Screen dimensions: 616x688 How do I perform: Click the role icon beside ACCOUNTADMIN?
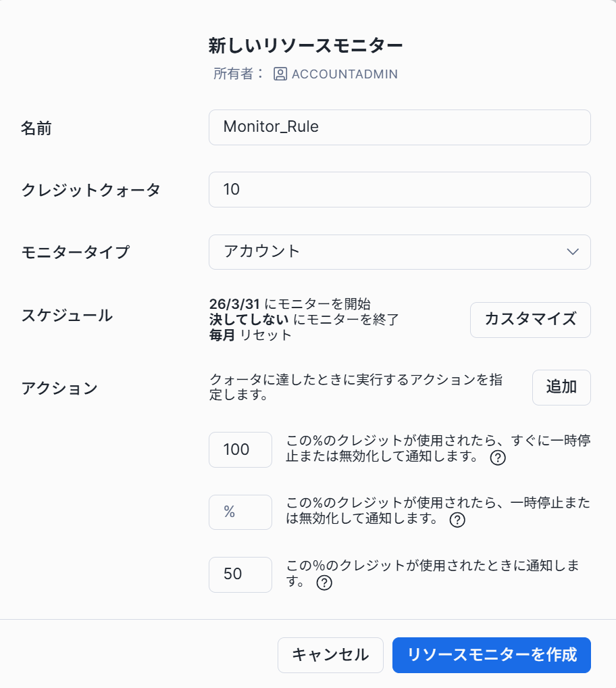(280, 74)
